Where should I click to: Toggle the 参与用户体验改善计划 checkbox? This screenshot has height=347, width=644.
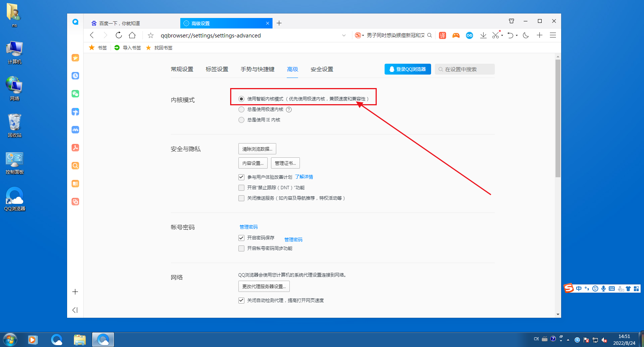(241, 177)
